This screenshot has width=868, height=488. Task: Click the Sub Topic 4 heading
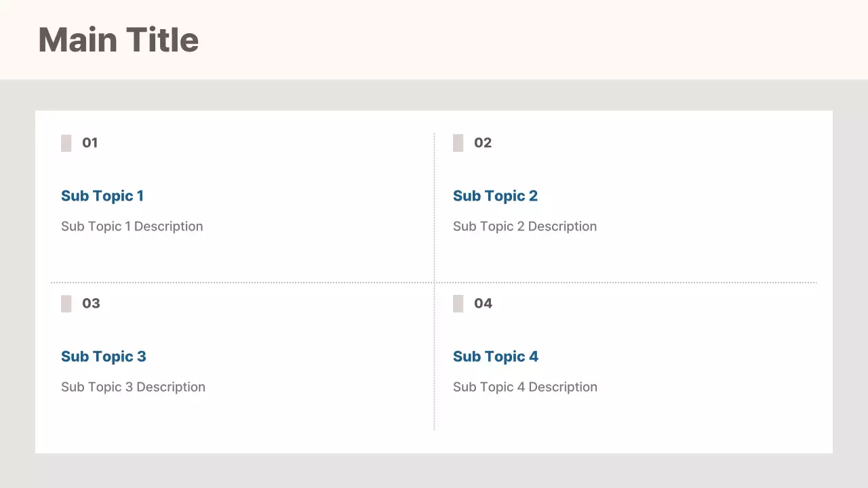point(496,357)
